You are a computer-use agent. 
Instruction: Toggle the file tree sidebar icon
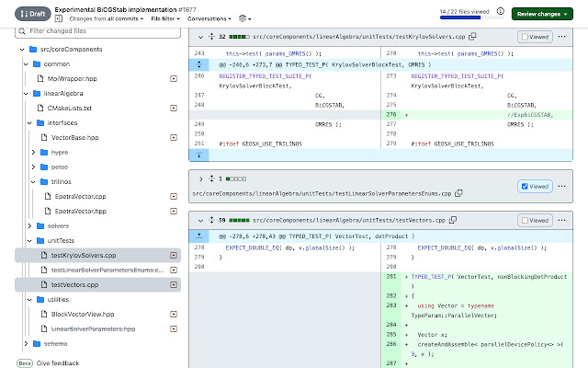click(59, 18)
